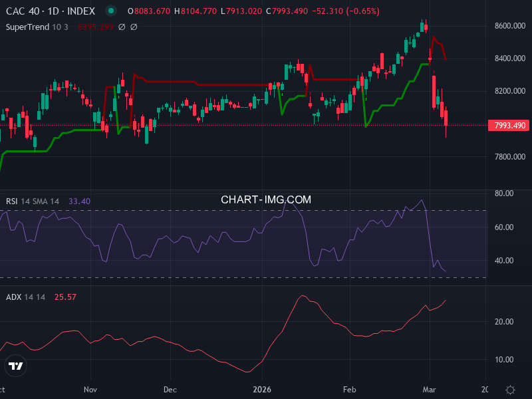
Task: Click the red price label 7993.490
Action: (507, 125)
